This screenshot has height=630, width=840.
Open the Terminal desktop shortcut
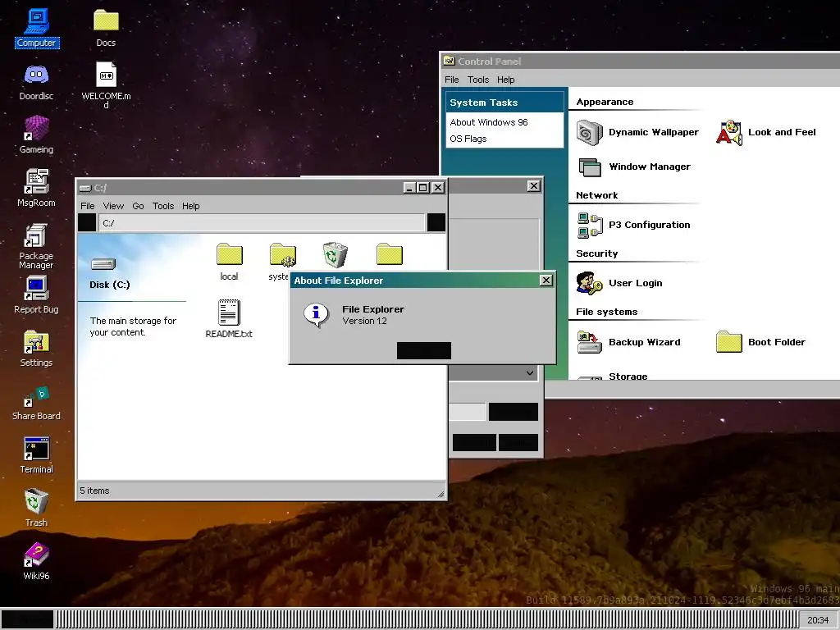(x=36, y=454)
